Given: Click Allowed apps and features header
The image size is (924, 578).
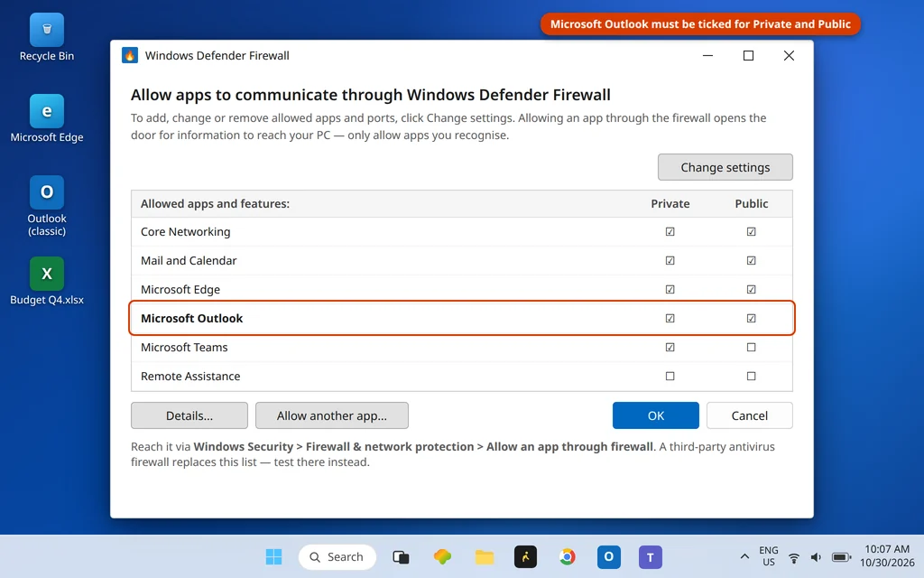Looking at the screenshot, I should 215,203.
